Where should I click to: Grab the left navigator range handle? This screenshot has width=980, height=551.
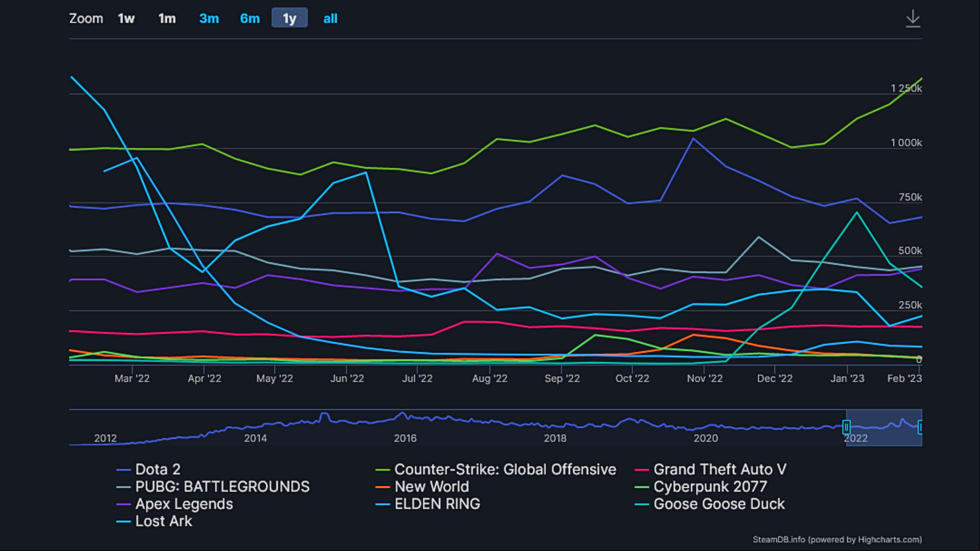(x=846, y=427)
